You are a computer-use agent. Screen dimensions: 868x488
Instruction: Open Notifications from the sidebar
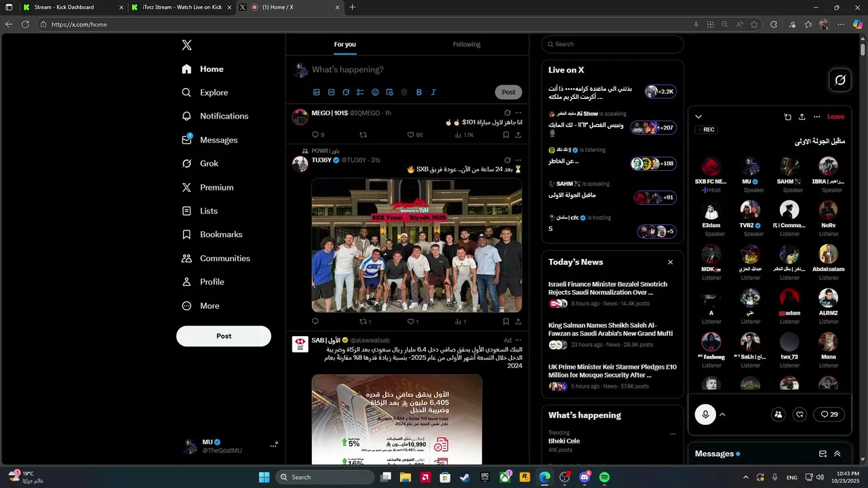point(216,116)
